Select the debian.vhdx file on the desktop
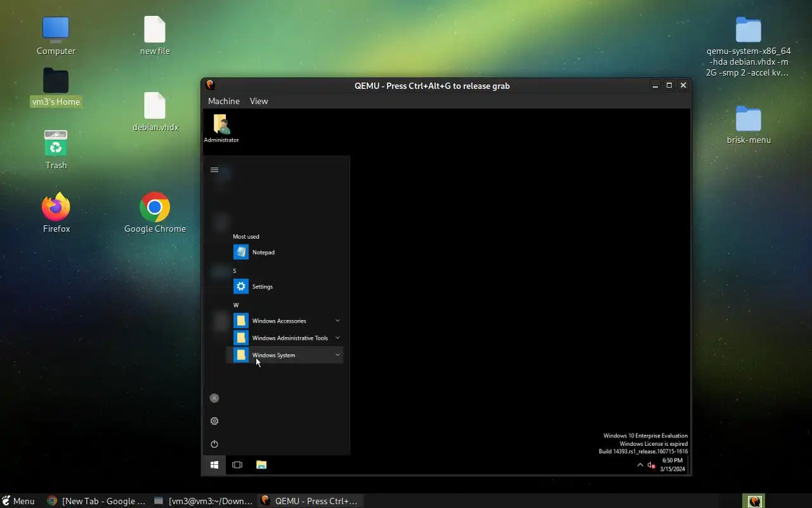The image size is (812, 508). click(155, 112)
